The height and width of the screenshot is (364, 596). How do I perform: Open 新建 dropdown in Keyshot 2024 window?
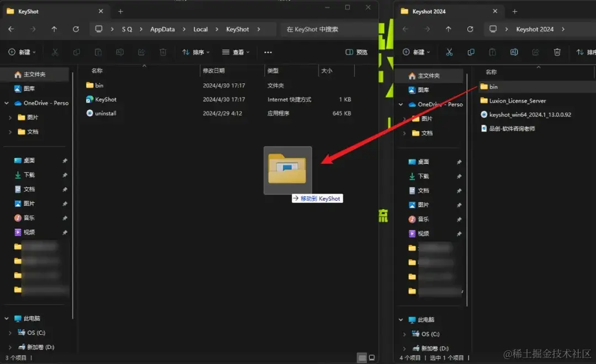pos(416,52)
